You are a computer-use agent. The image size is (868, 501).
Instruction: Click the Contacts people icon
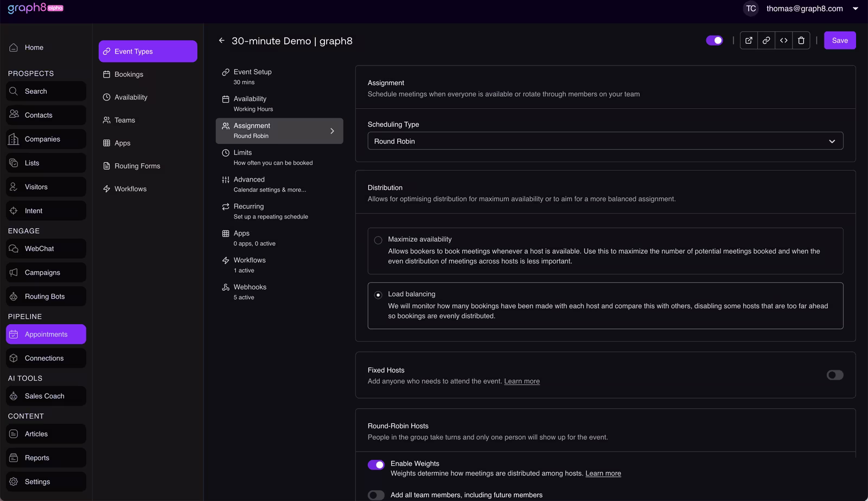14,114
